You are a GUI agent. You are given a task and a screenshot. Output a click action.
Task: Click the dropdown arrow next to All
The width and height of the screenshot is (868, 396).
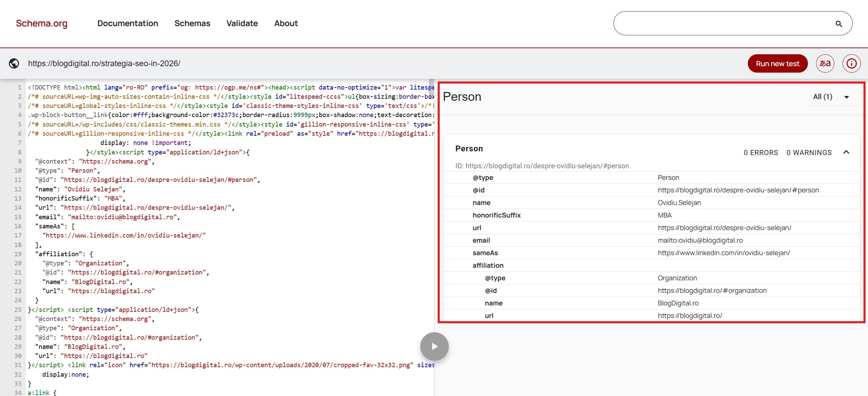[x=847, y=97]
